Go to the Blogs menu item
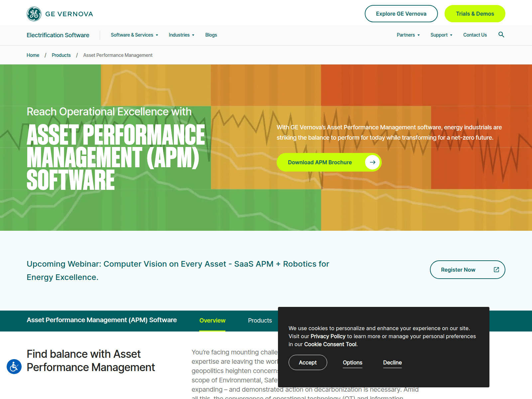532x399 pixels. [x=211, y=35]
